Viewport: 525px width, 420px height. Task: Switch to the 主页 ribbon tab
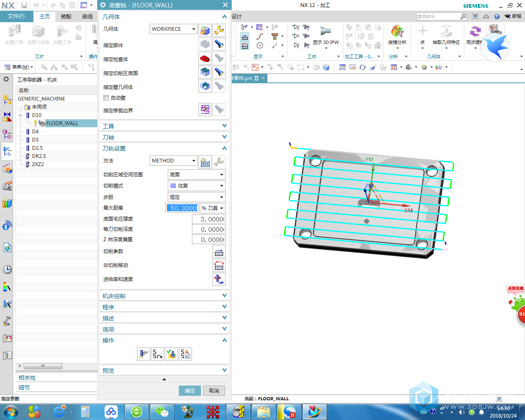[45, 16]
